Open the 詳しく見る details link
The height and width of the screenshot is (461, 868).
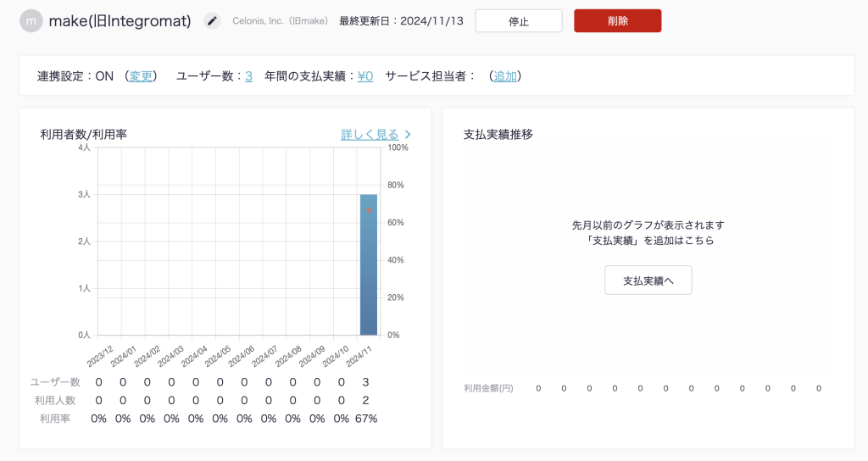(x=370, y=134)
